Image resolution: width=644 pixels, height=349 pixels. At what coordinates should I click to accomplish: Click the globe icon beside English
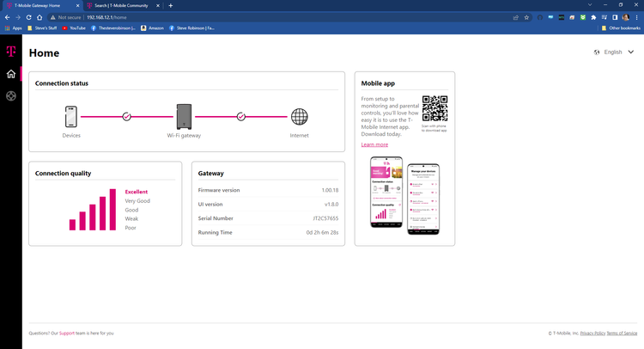click(x=597, y=52)
